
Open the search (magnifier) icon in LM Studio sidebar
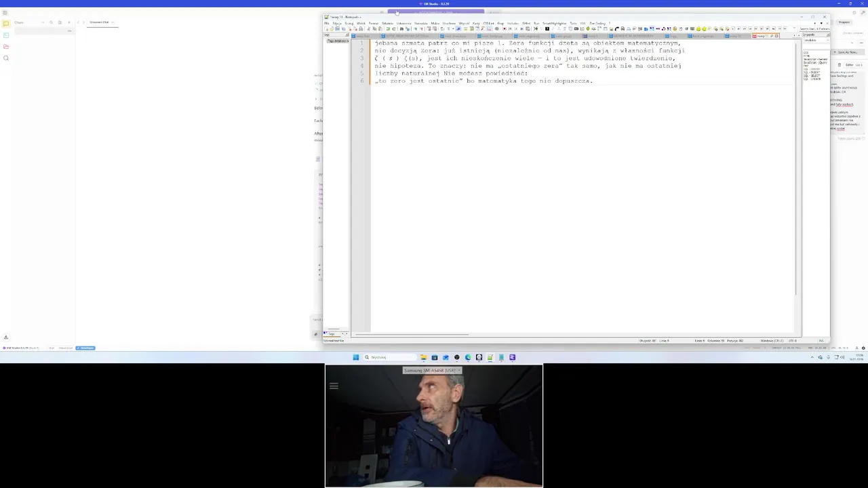tap(6, 58)
